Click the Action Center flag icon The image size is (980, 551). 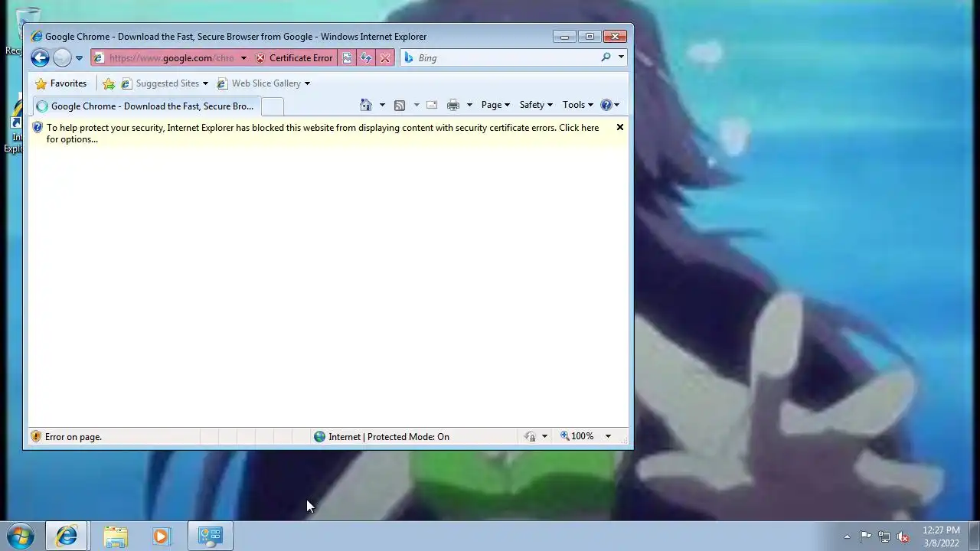click(x=865, y=536)
